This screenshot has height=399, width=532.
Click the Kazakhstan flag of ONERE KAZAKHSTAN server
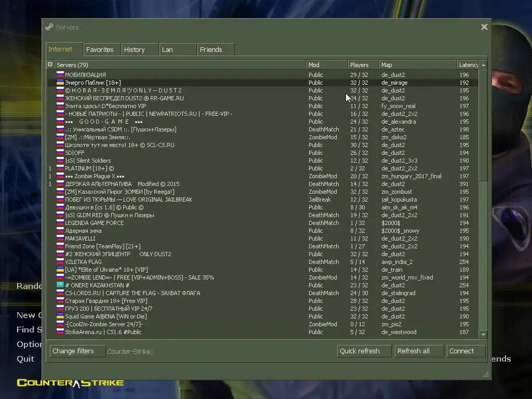click(x=60, y=285)
